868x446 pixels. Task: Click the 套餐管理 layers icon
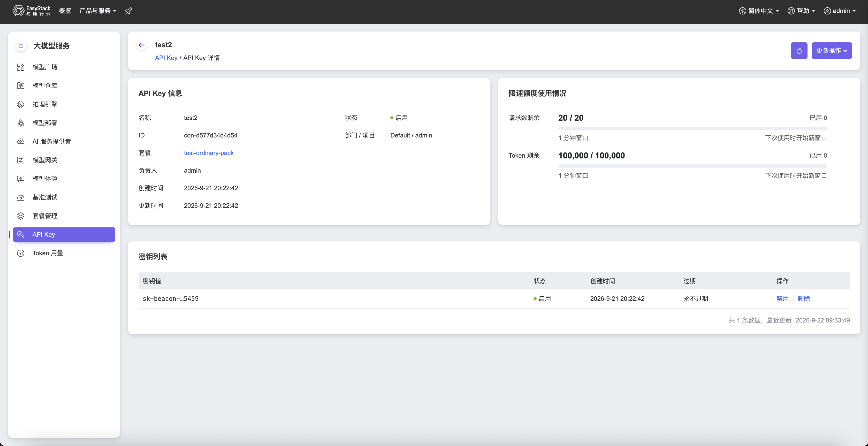pyautogui.click(x=21, y=216)
